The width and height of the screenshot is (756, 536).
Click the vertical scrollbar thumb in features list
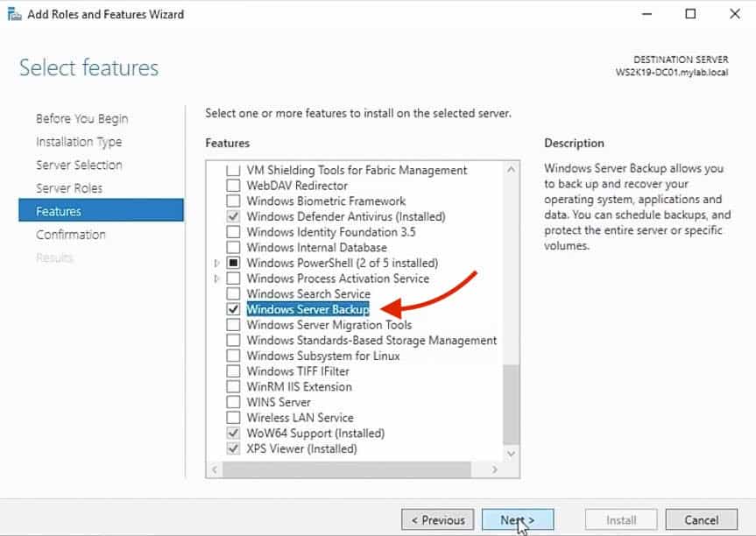[x=511, y=404]
